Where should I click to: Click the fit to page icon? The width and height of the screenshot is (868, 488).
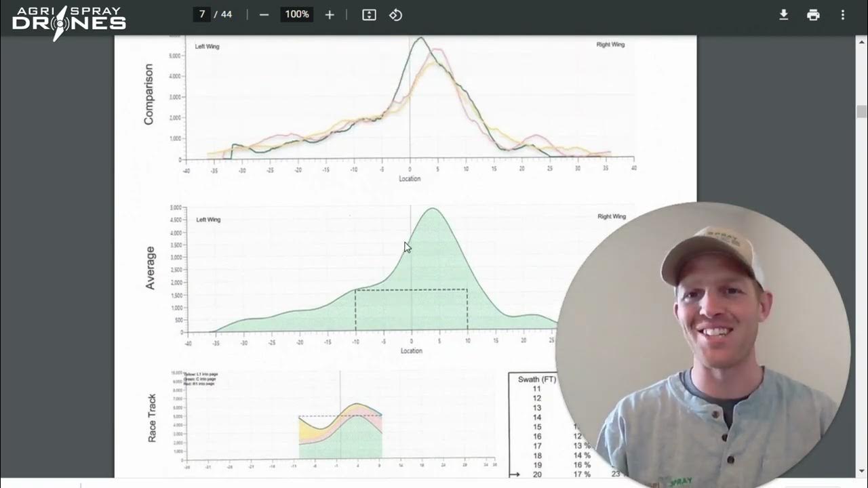tap(369, 15)
